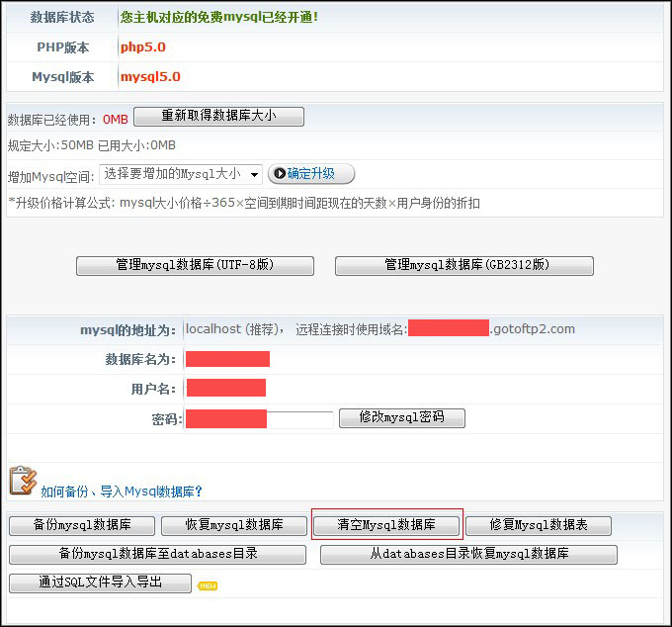Click the highlighted 清空Mysql数据库 button

(x=385, y=525)
